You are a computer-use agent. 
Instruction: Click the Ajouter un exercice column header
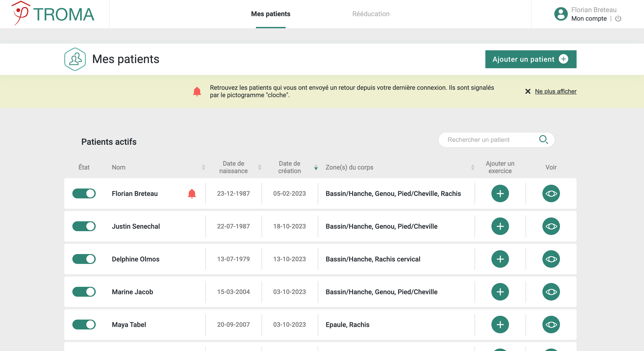(500, 167)
